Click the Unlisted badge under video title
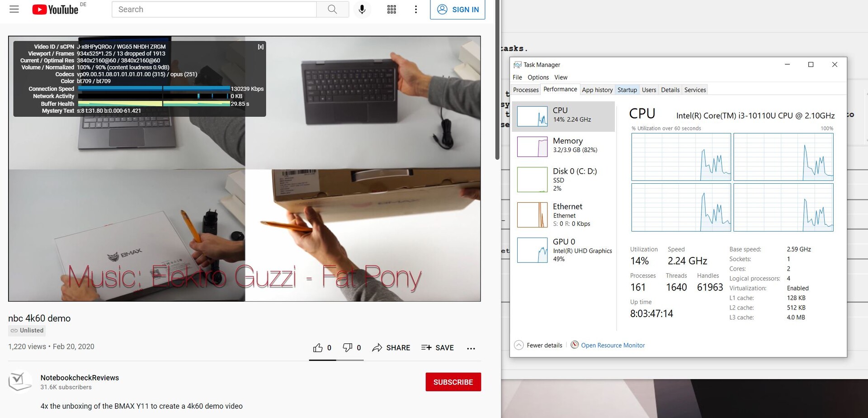This screenshot has width=868, height=418. click(x=27, y=330)
